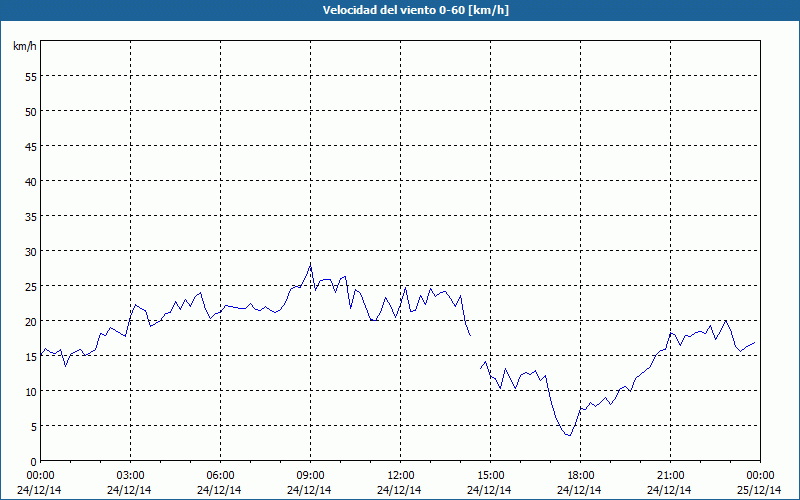Click the wind speed minimum before 18:00

click(x=569, y=435)
